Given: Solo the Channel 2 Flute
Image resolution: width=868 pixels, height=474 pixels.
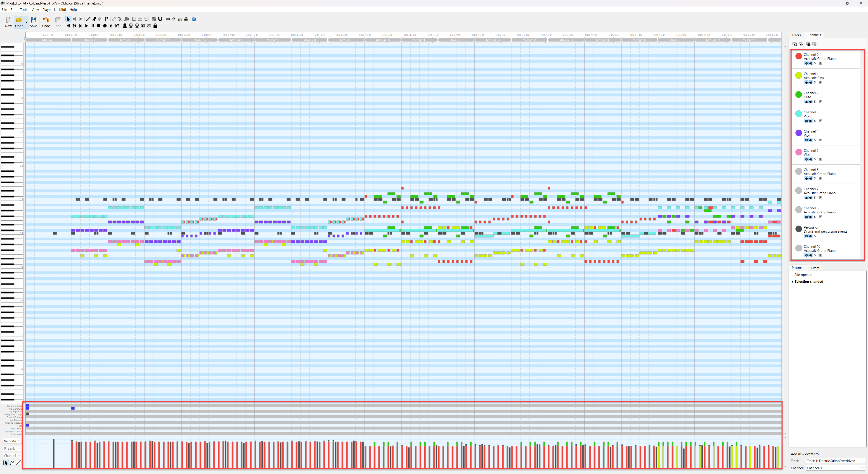Looking at the screenshot, I should 815,102.
